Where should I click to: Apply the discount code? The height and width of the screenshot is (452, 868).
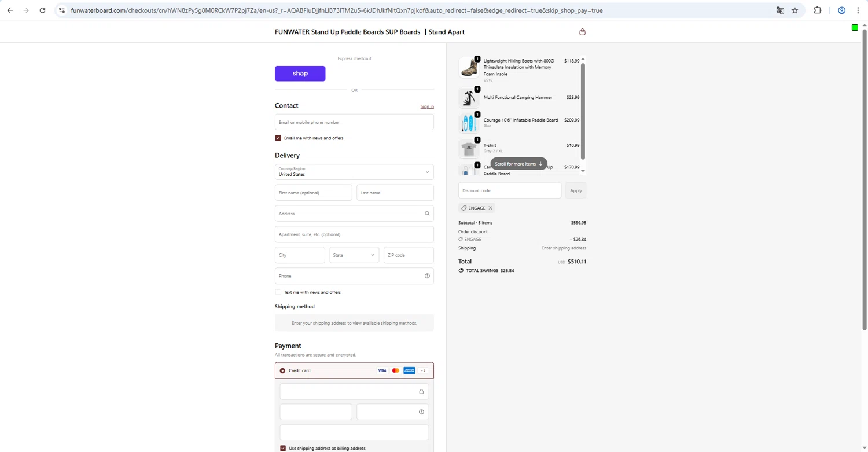576,190
